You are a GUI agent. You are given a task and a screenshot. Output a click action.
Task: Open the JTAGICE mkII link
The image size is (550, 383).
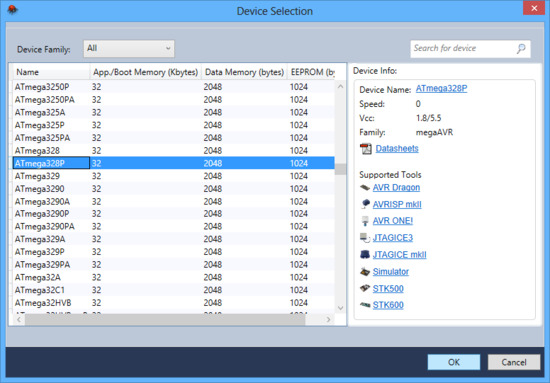(400, 255)
